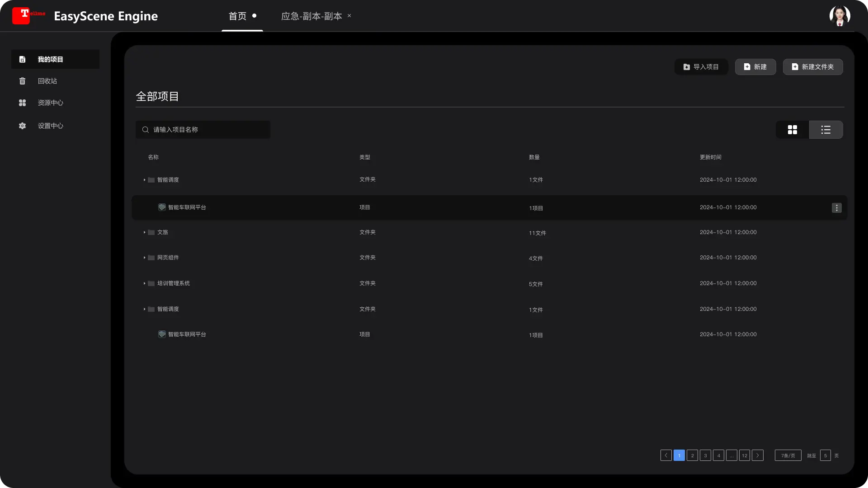Click the 新建文件夹 button
The width and height of the screenshot is (868, 488).
pos(813,67)
